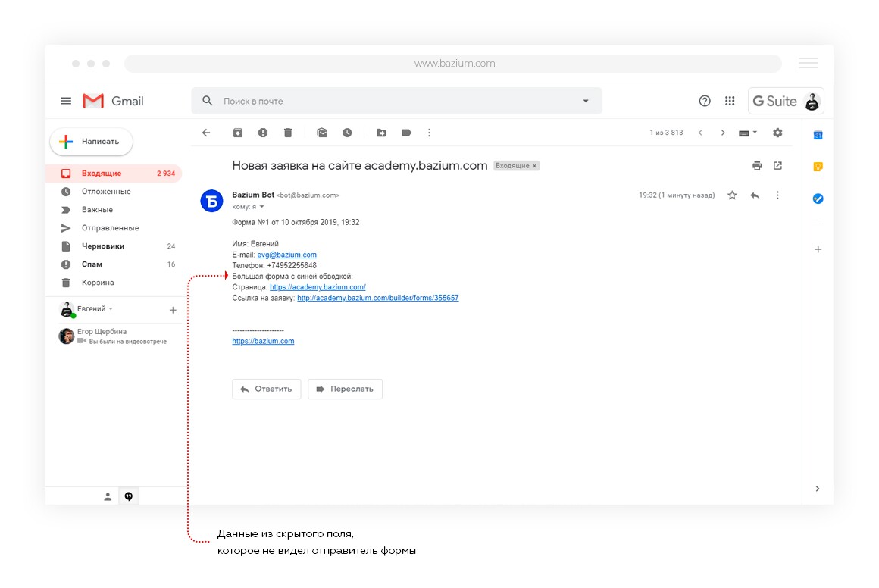Remove the Входящие label from the email
Viewport: 879px width, 588px height.
(x=535, y=166)
